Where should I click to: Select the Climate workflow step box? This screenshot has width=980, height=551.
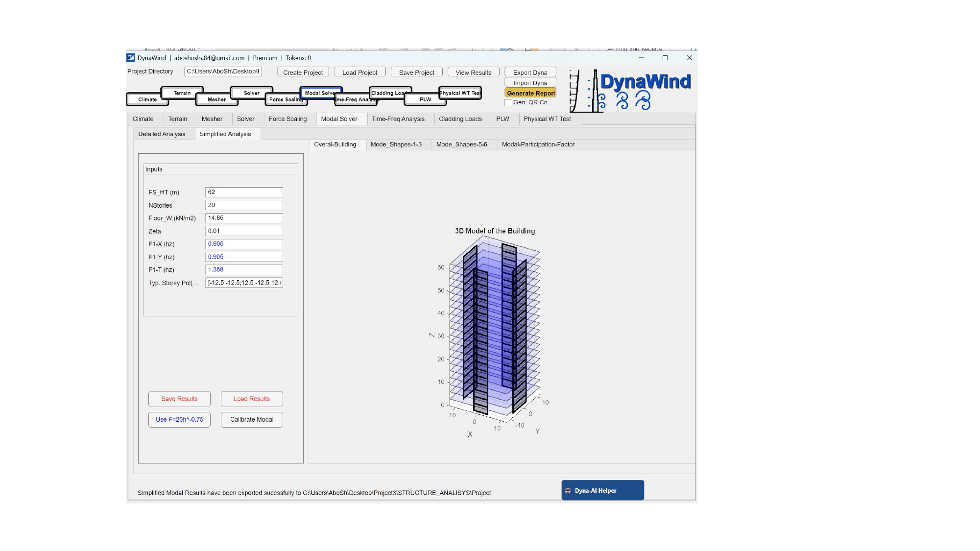[x=147, y=99]
